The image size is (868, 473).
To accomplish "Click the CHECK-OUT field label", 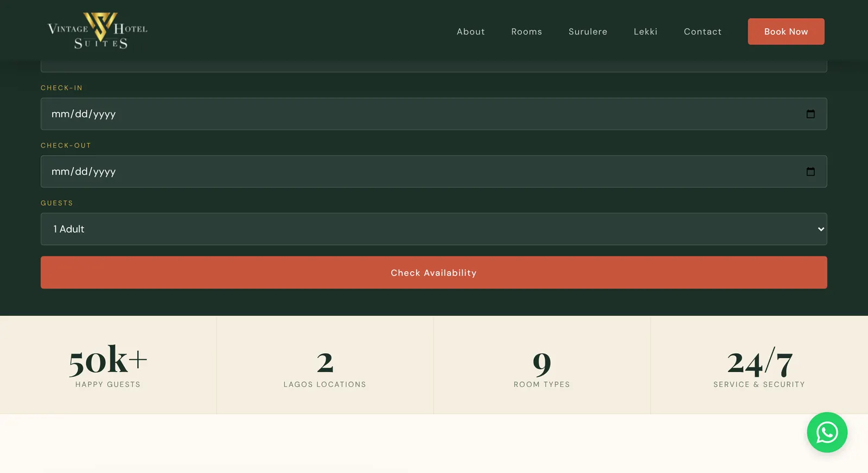I will pos(66,145).
